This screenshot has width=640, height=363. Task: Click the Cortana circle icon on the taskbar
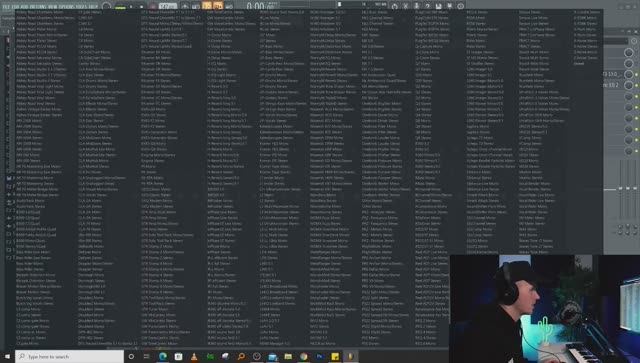pyautogui.click(x=131, y=356)
